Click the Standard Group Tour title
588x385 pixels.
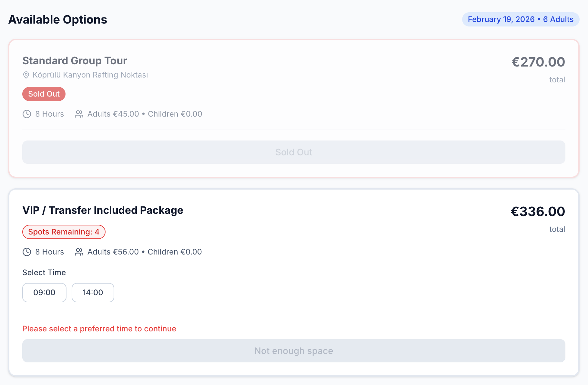point(75,61)
